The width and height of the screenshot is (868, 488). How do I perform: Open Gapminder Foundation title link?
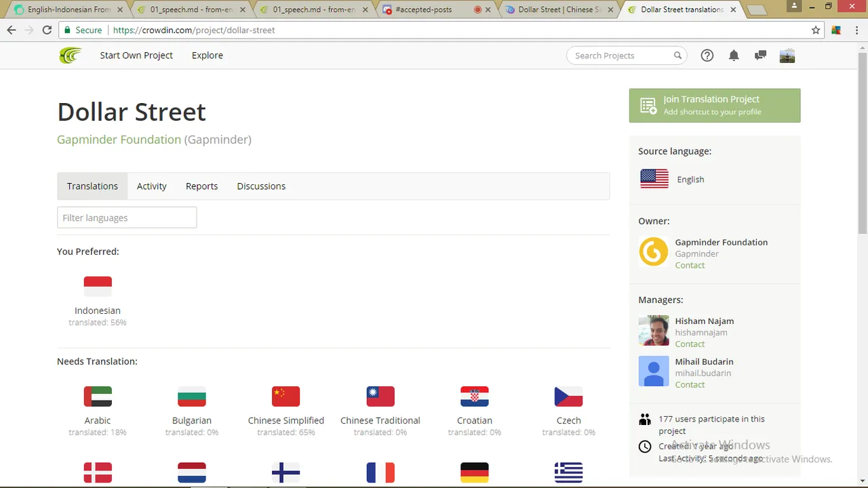click(119, 140)
